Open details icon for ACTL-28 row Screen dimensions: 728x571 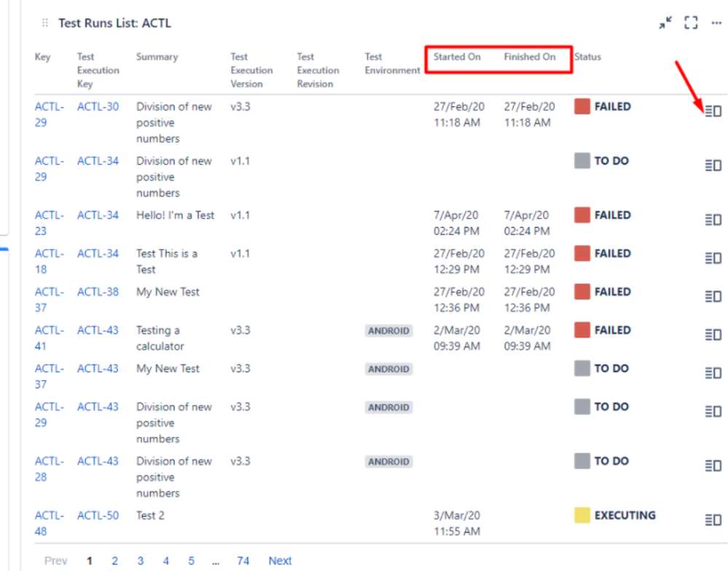pyautogui.click(x=713, y=465)
